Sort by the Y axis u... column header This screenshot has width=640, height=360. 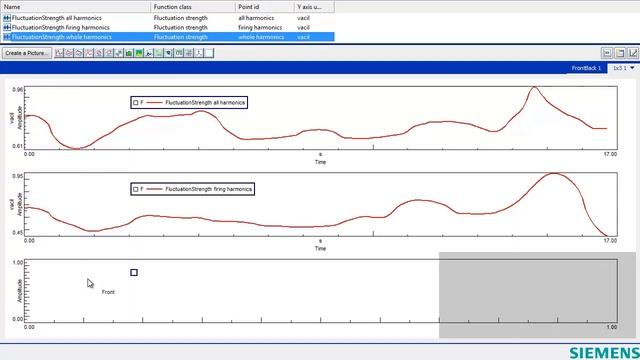pyautogui.click(x=314, y=7)
